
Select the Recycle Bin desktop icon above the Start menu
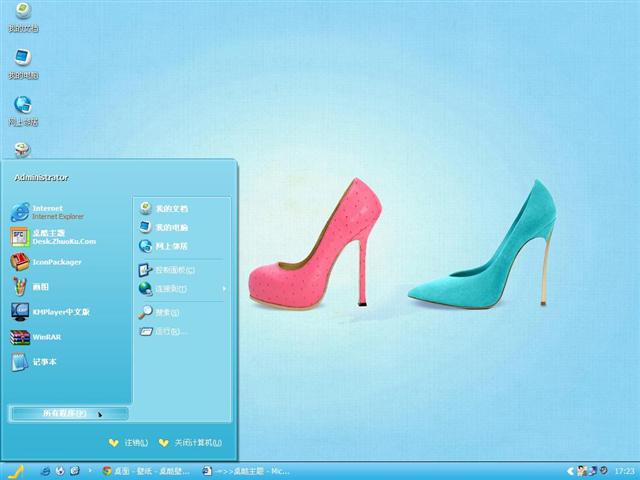23,150
